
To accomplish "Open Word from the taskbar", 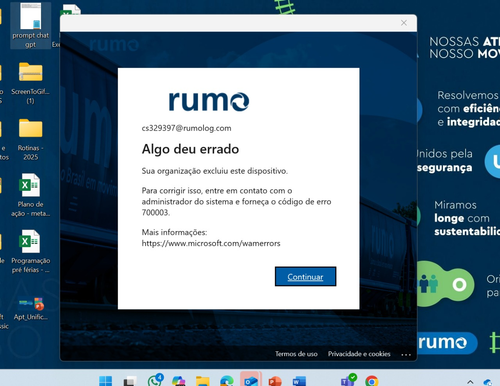I will coord(299,381).
